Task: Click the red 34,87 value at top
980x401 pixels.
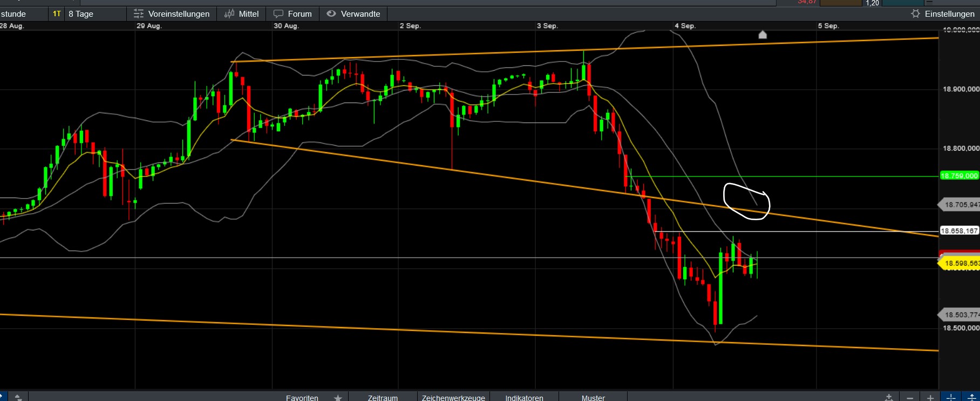Action: click(x=807, y=2)
